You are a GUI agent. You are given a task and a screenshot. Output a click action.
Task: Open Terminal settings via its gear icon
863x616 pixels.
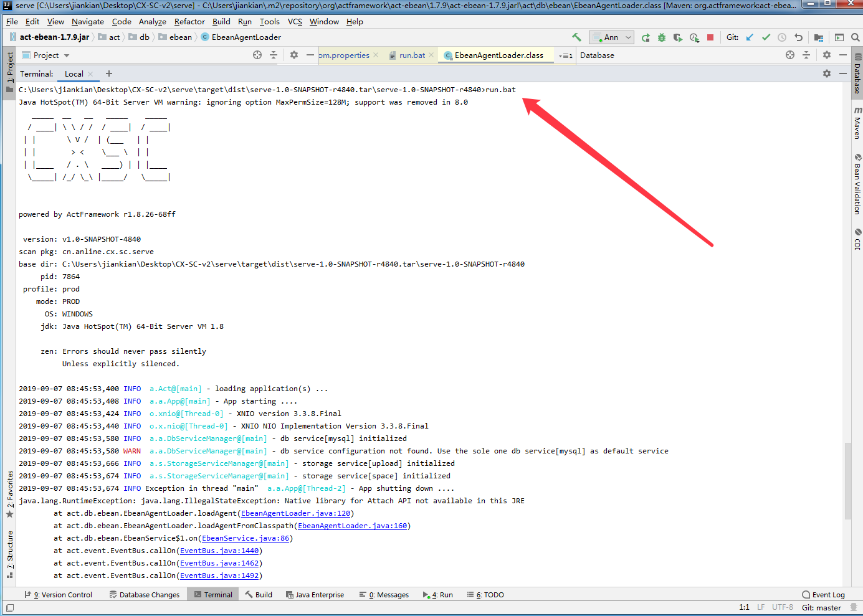click(x=827, y=73)
